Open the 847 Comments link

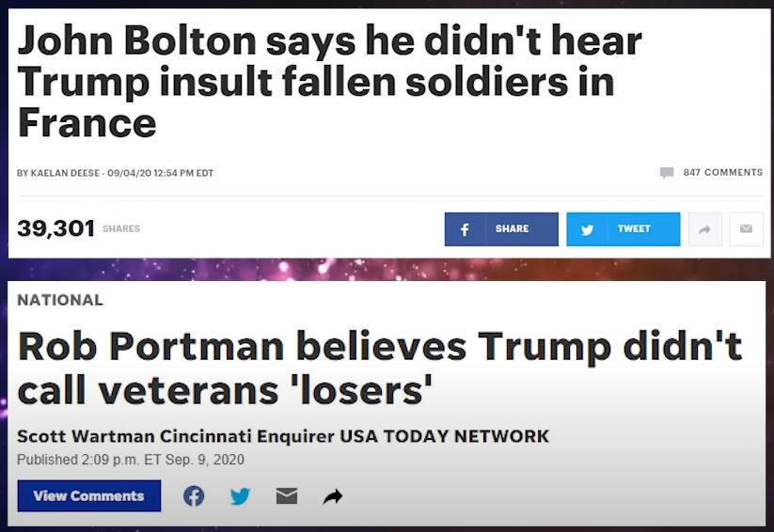(722, 172)
